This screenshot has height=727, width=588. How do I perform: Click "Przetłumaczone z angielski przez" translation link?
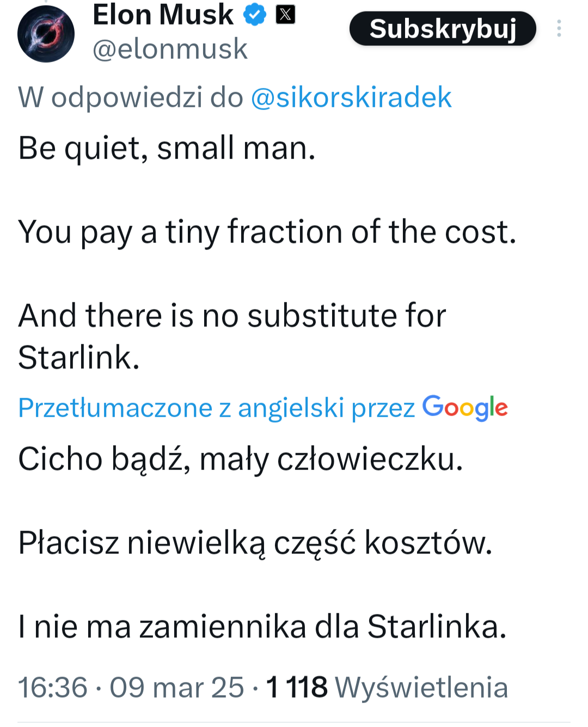[216, 408]
